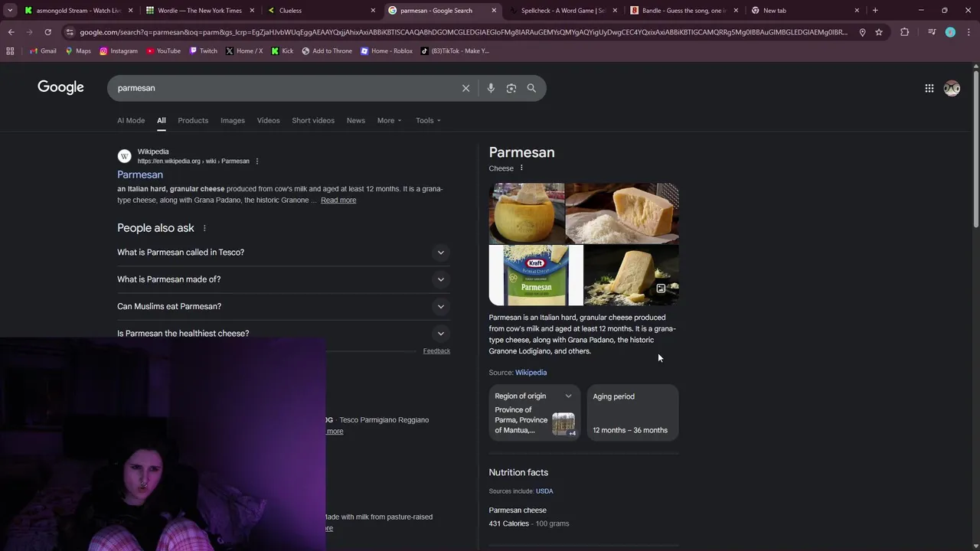This screenshot has width=980, height=551.
Task: Open the Parmesan wheel image thumbnail
Action: [527, 214]
